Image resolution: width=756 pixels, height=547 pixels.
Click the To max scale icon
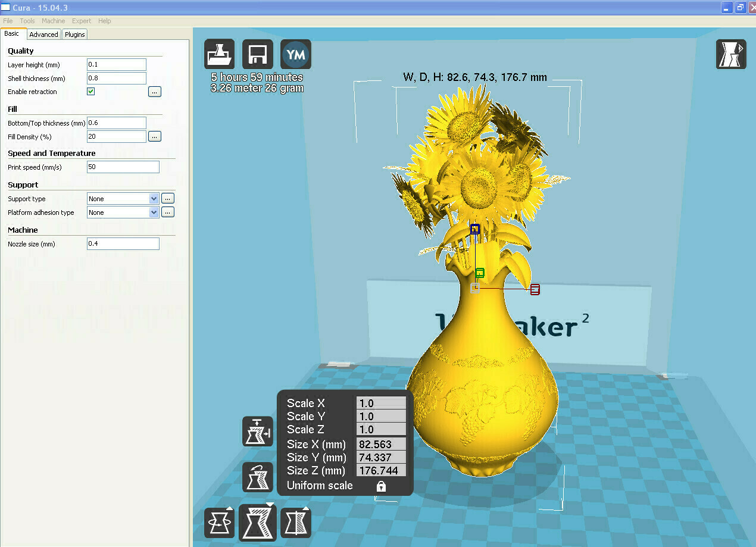pos(258,432)
